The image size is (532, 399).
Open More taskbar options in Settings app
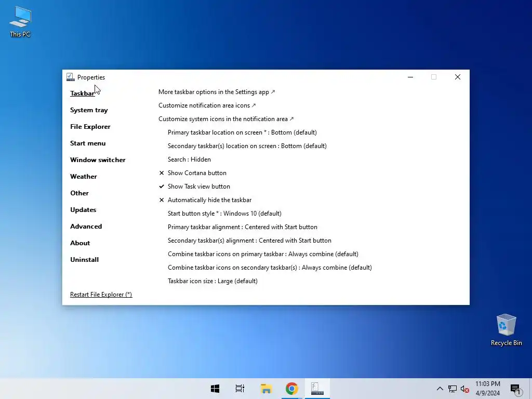click(x=217, y=92)
